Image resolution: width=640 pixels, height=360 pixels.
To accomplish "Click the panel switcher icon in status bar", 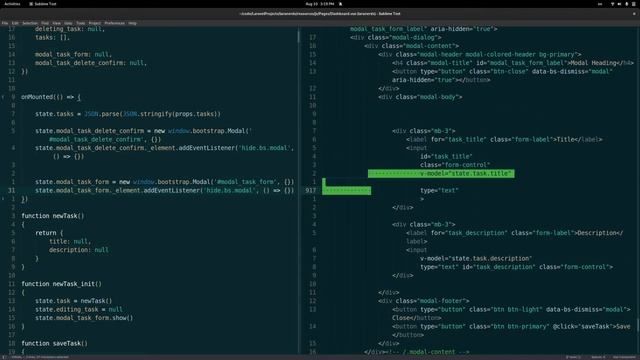I will click(x=4, y=357).
